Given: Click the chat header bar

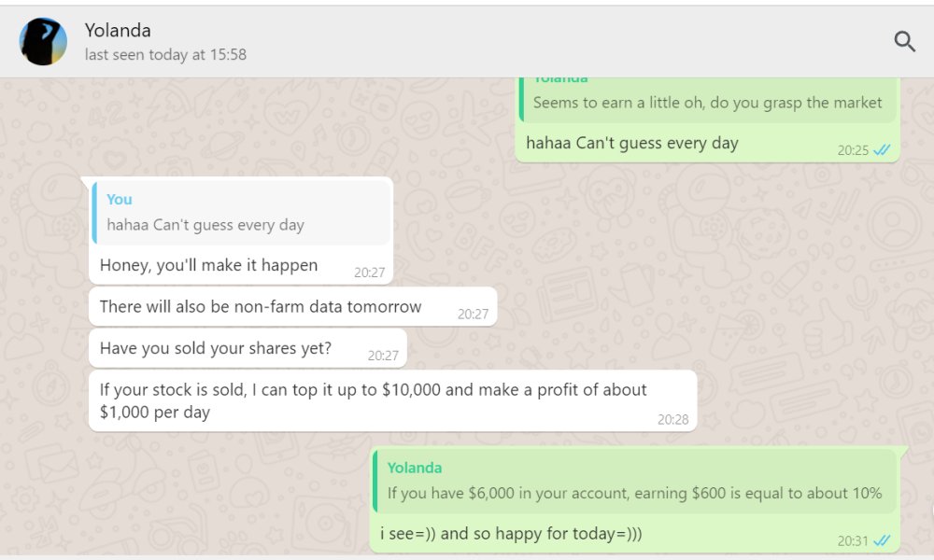Looking at the screenshot, I should point(467,42).
